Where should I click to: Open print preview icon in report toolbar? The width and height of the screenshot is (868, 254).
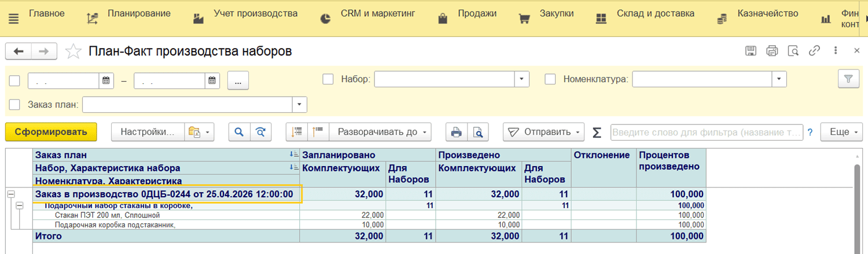point(477,132)
